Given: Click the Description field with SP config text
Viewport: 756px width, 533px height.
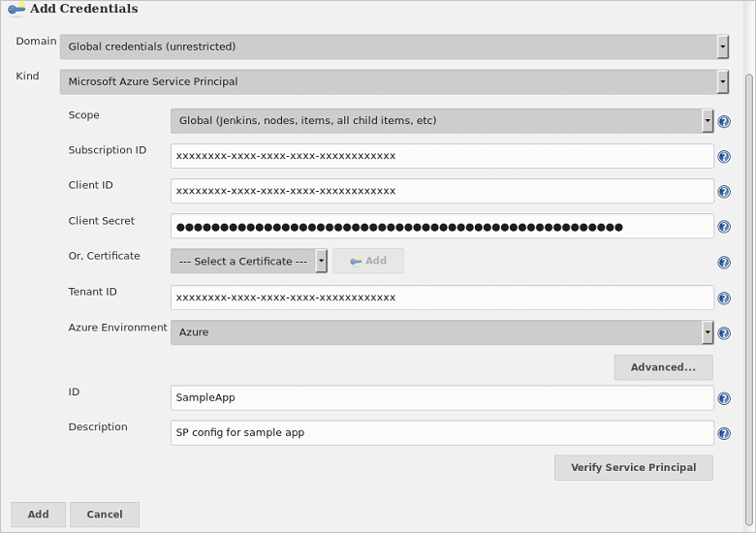Looking at the screenshot, I should pyautogui.click(x=442, y=433).
